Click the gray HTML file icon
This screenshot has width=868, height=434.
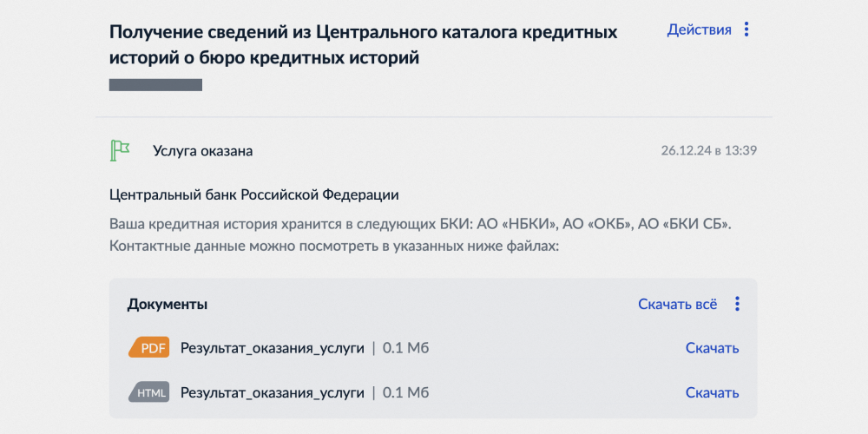pyautogui.click(x=148, y=392)
